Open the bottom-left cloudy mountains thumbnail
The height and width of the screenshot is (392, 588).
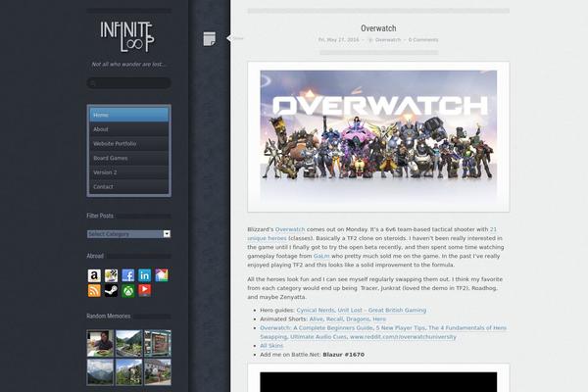[x=100, y=372]
